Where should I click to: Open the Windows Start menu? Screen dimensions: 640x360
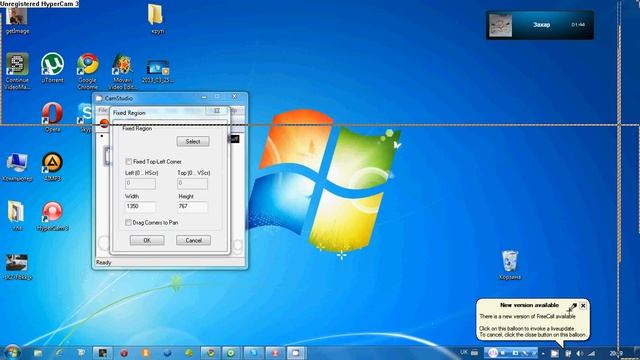click(x=12, y=352)
